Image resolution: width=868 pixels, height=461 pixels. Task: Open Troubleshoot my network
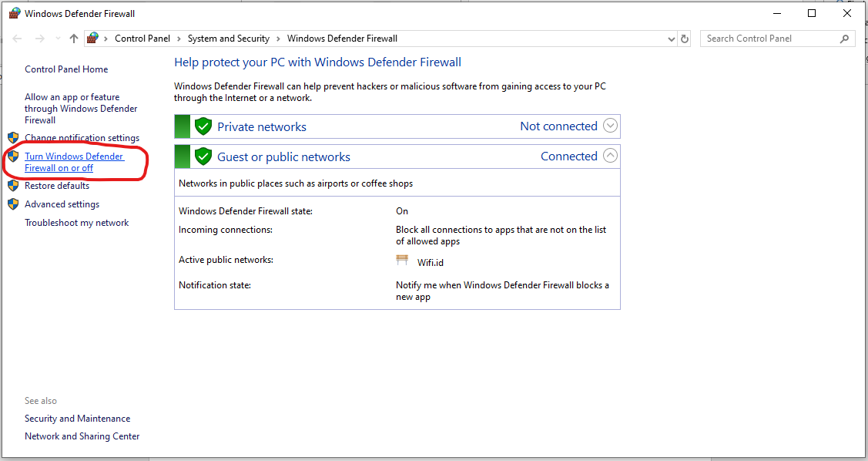76,223
